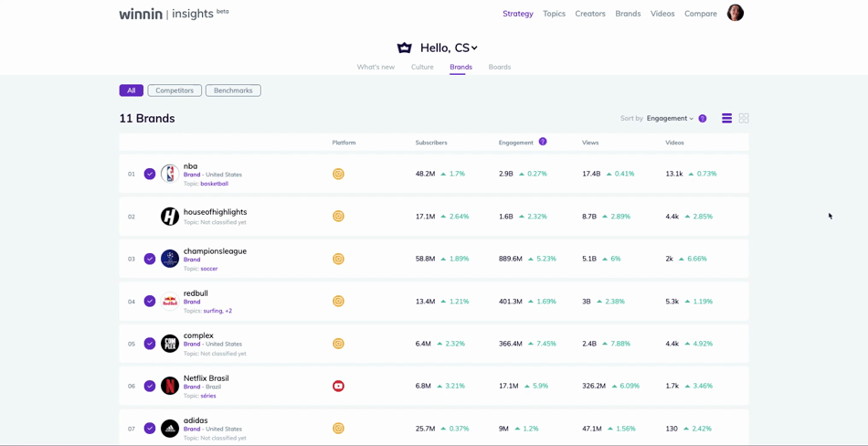
Task: Click nba subscribers value 48.2M
Action: coord(425,174)
